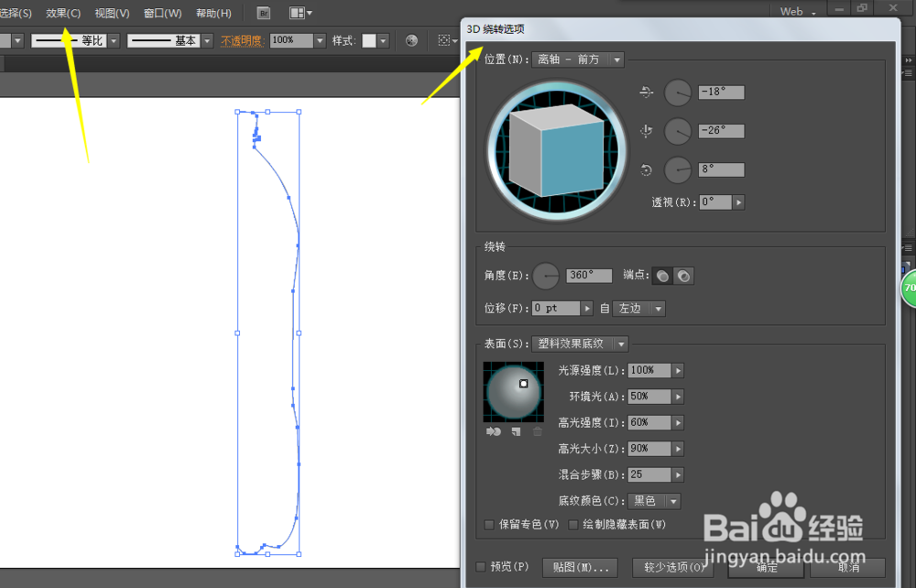
Task: Open the 底纹颜色 shade color dropdown
Action: click(654, 501)
